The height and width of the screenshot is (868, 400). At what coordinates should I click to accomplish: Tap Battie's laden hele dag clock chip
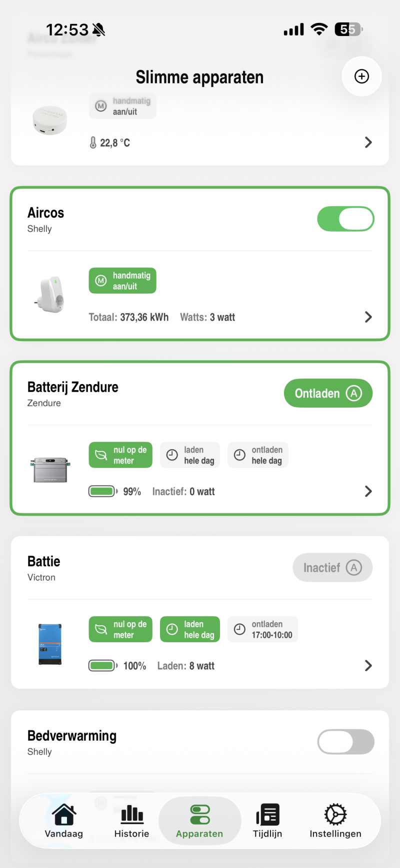190,629
